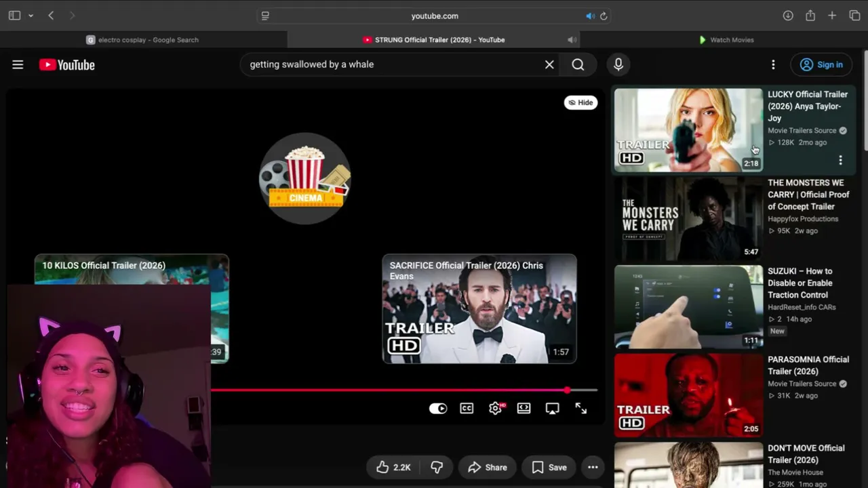
Task: Switch to the Watch Movies tab
Action: (726, 40)
